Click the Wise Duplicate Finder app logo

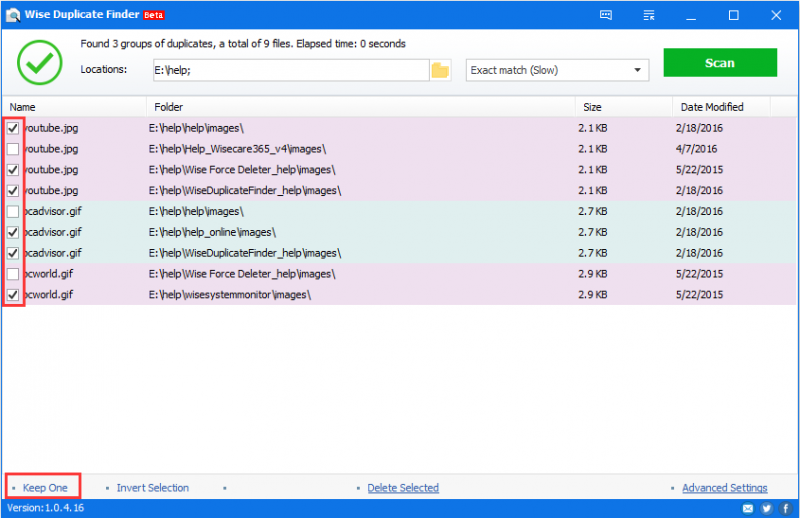(13, 15)
